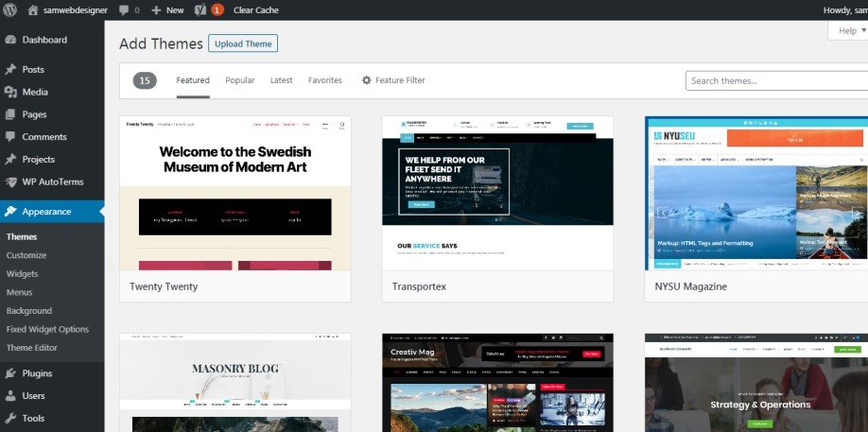This screenshot has height=432, width=868.
Task: Select the Masonry Blog theme thumbnail
Action: click(235, 383)
